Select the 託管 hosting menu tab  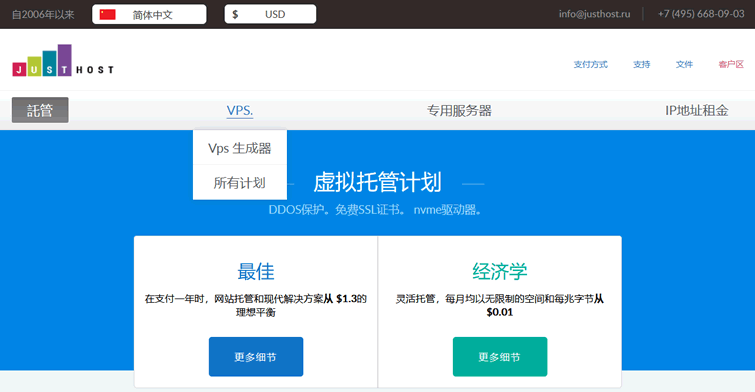[x=40, y=110]
